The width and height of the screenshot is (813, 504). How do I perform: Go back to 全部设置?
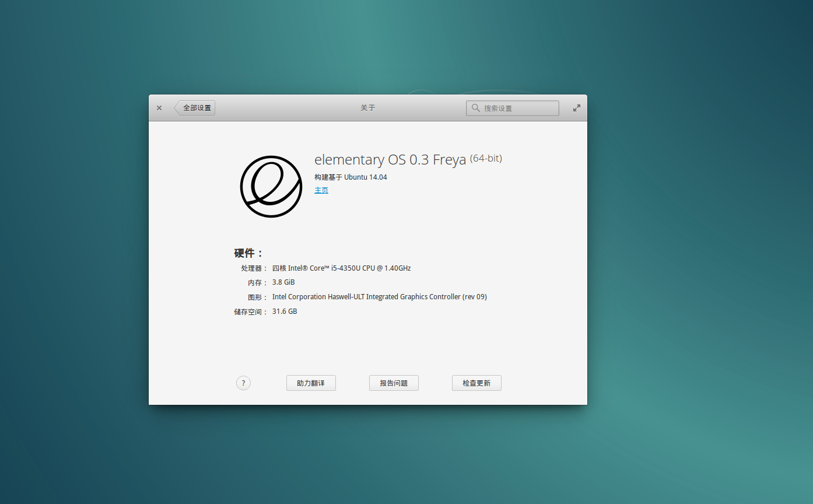pyautogui.click(x=195, y=108)
